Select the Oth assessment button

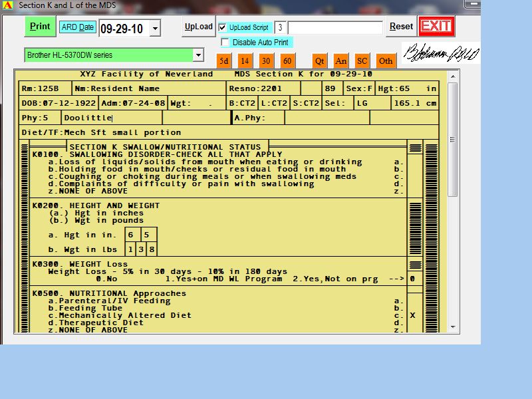click(386, 61)
